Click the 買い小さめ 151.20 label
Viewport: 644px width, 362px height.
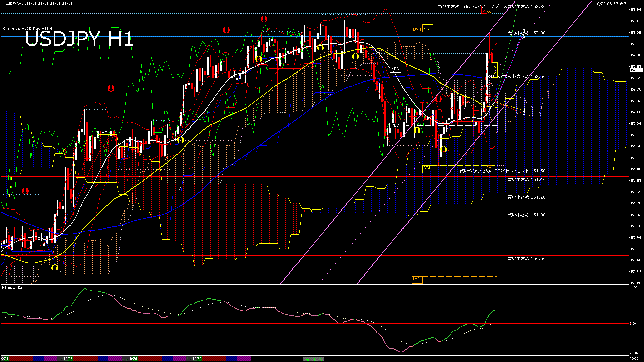tap(526, 197)
